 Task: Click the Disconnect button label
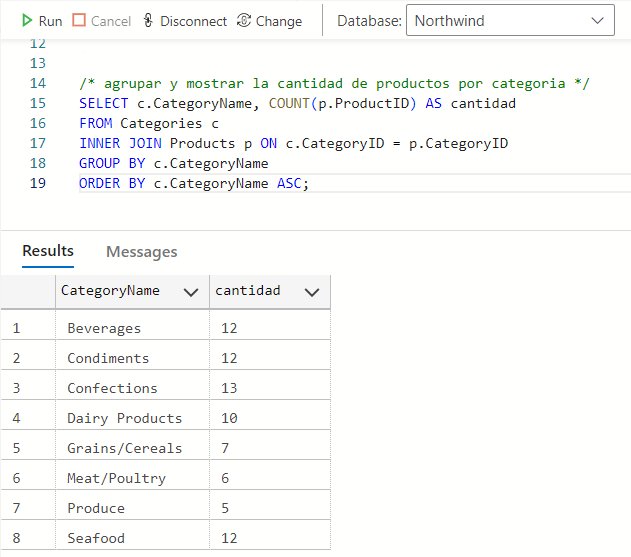pyautogui.click(x=193, y=21)
